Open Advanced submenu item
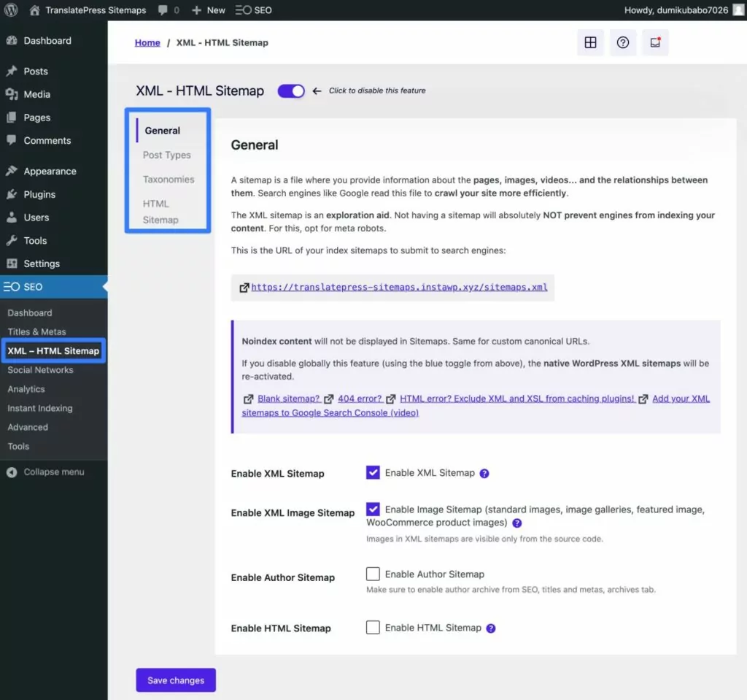The width and height of the screenshot is (747, 700). pos(28,427)
